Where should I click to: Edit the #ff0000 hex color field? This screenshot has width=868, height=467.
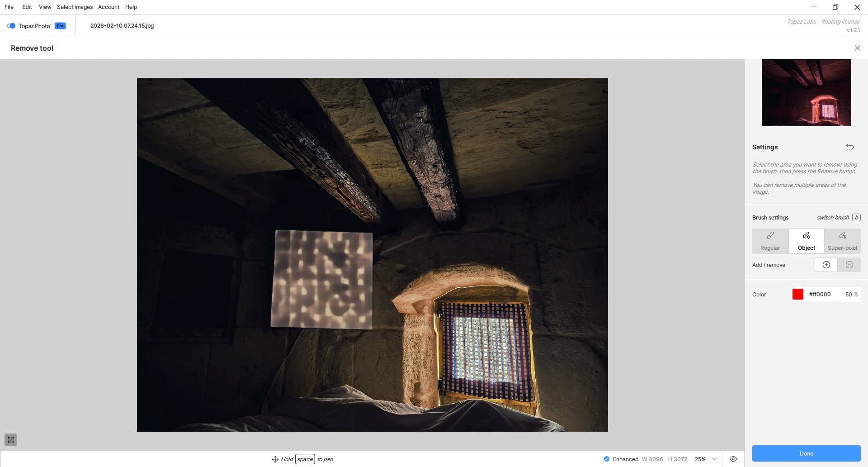pos(820,294)
